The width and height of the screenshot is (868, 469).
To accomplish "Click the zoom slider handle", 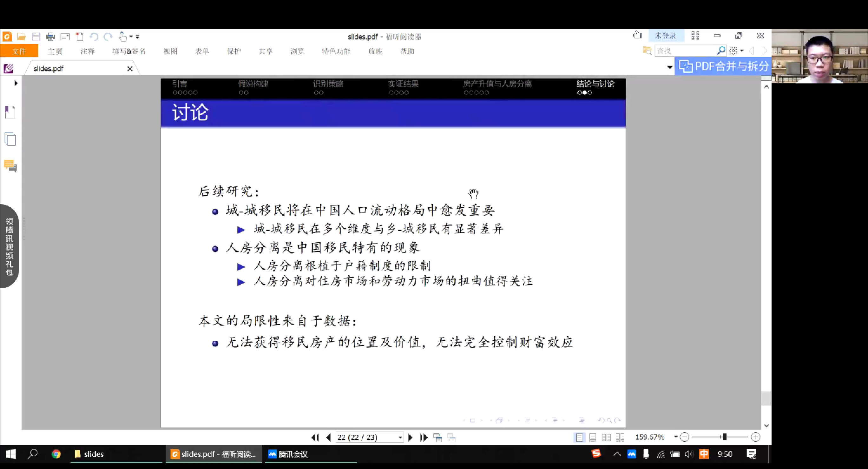I will 725,437.
